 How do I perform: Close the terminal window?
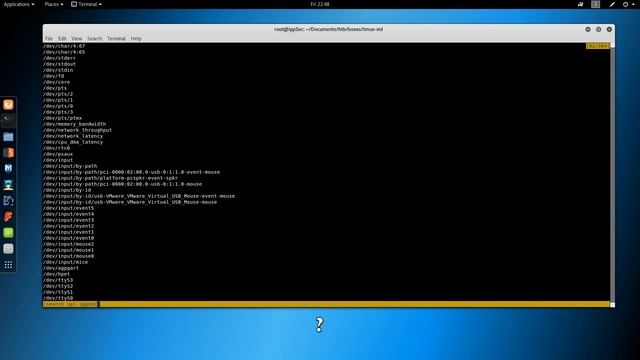pyautogui.click(x=609, y=29)
